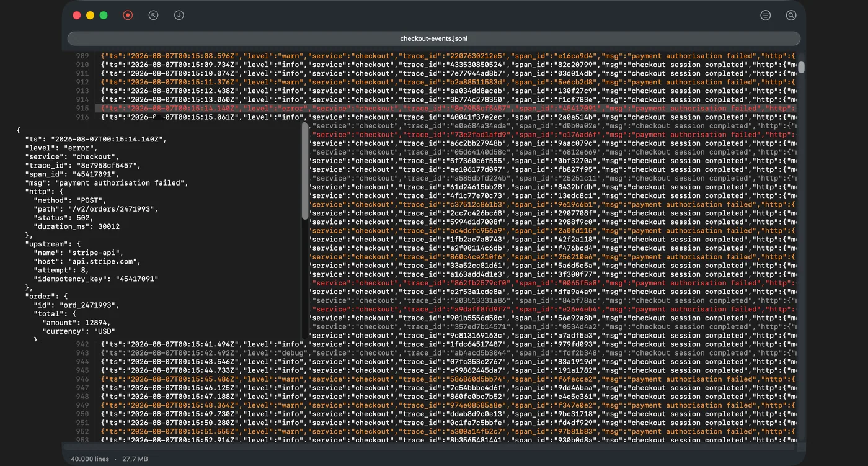Click line number 913
The height and width of the screenshot is (466, 868).
pos(82,91)
